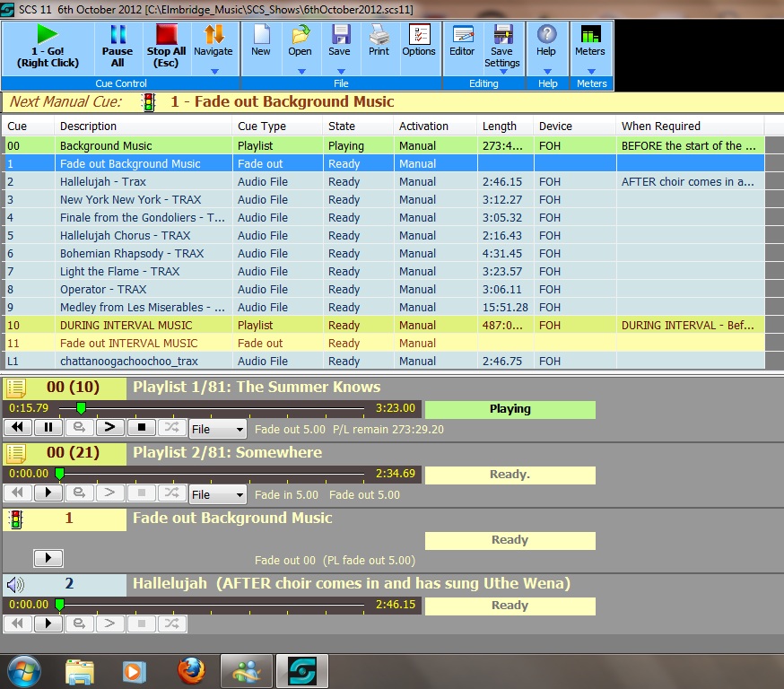Click the Summer Knows position slider handle
This screenshot has width=784, height=689.
[81, 408]
